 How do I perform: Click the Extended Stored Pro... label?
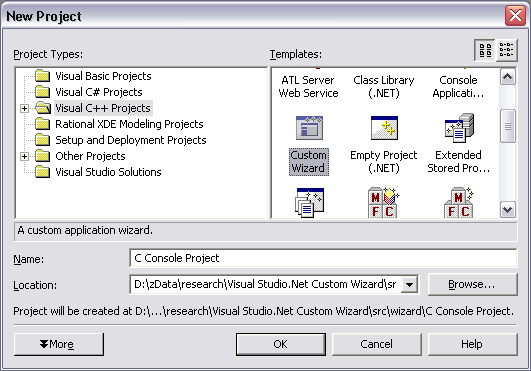click(x=459, y=161)
